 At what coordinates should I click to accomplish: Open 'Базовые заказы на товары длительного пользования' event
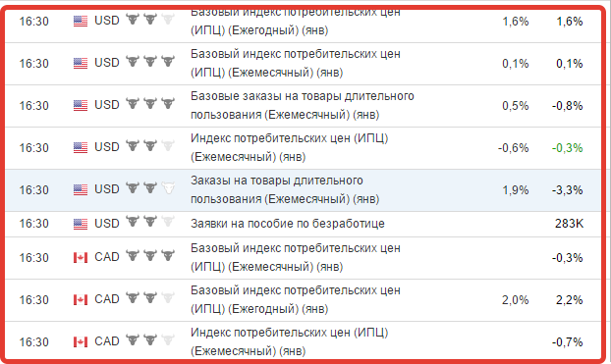[303, 105]
